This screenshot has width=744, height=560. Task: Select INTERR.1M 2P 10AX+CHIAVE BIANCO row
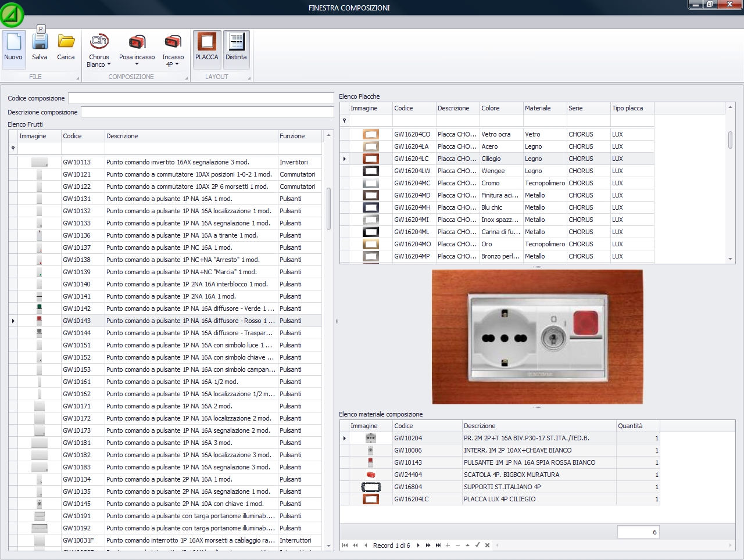(x=500, y=450)
